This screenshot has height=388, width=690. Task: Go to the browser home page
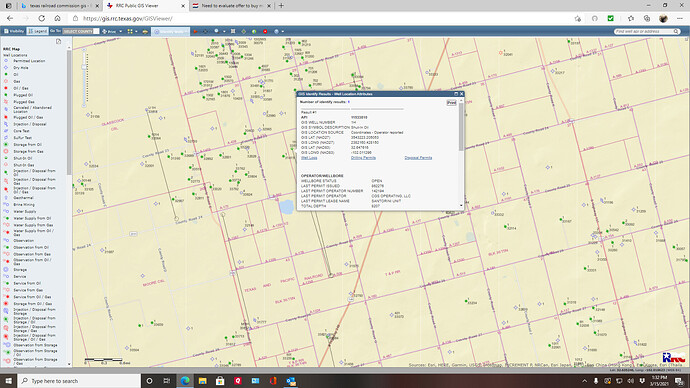(57, 18)
